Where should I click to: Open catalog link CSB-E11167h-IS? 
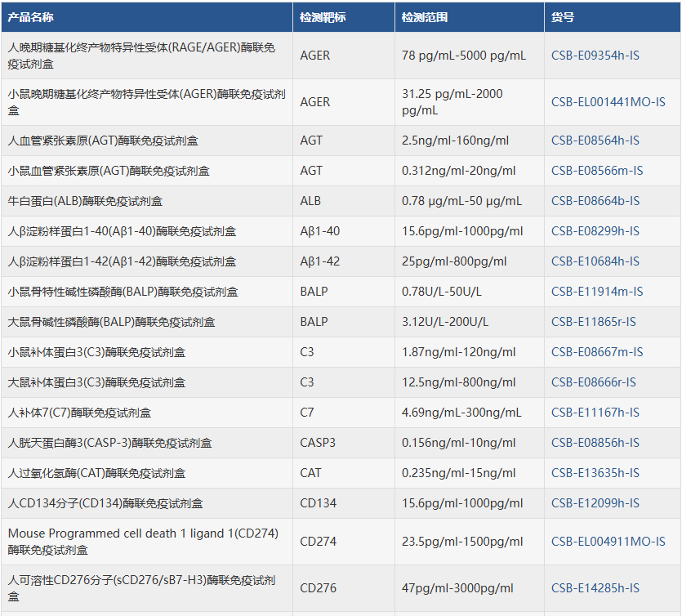tap(595, 413)
